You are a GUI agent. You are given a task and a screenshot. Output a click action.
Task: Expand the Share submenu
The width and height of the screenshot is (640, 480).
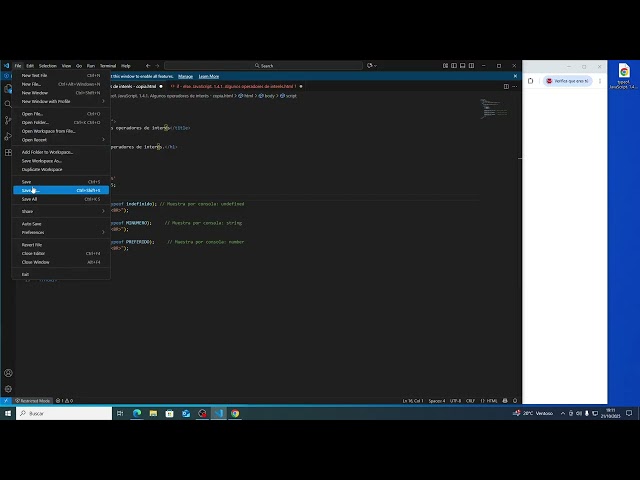point(61,211)
